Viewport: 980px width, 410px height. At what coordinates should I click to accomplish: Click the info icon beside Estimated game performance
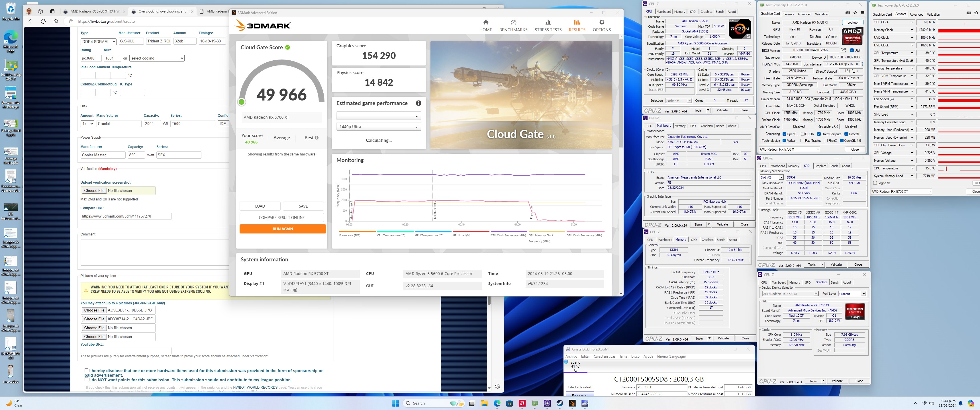click(418, 103)
